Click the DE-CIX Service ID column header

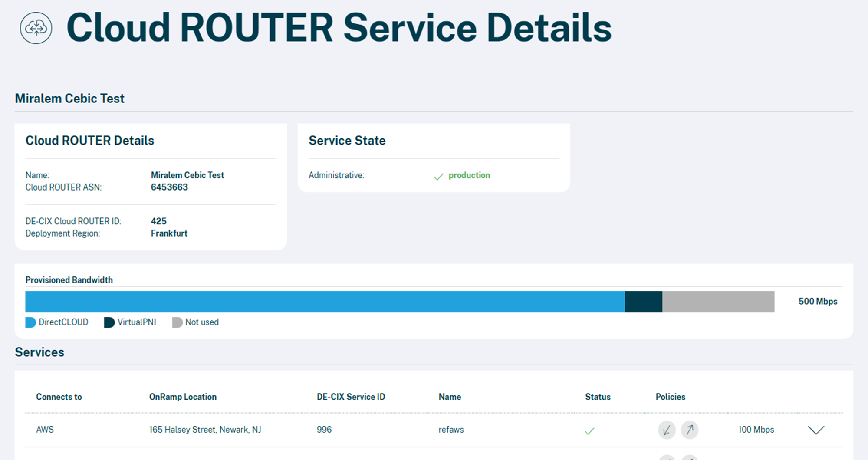click(x=351, y=397)
